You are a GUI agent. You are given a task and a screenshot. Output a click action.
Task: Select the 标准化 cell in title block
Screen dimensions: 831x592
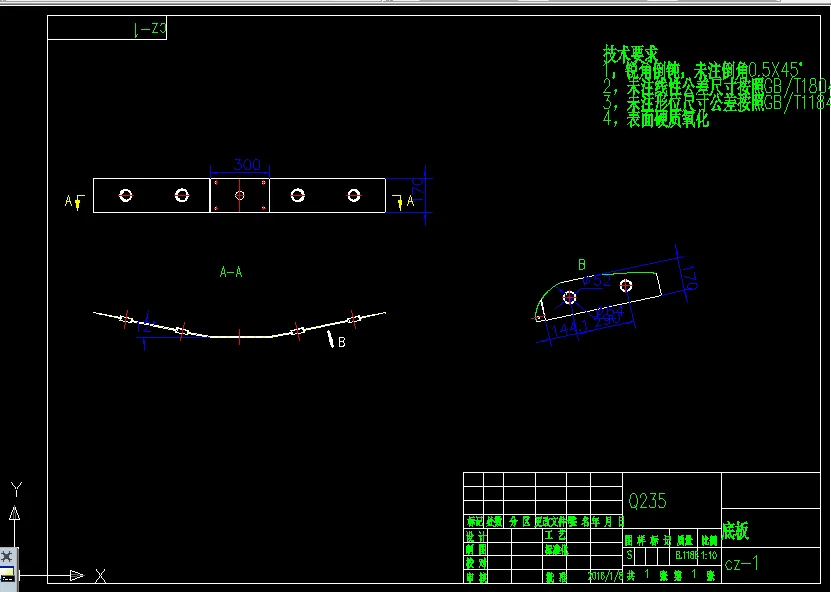click(x=555, y=550)
